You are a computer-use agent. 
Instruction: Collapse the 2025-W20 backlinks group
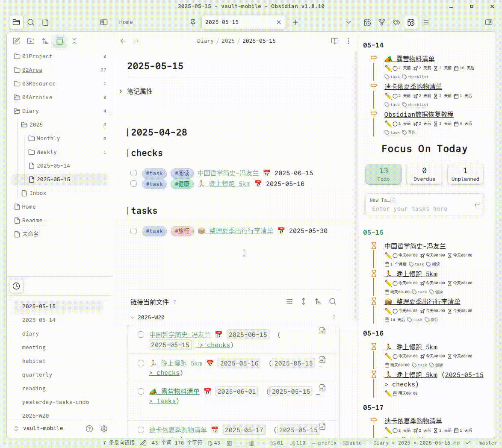tap(132, 318)
